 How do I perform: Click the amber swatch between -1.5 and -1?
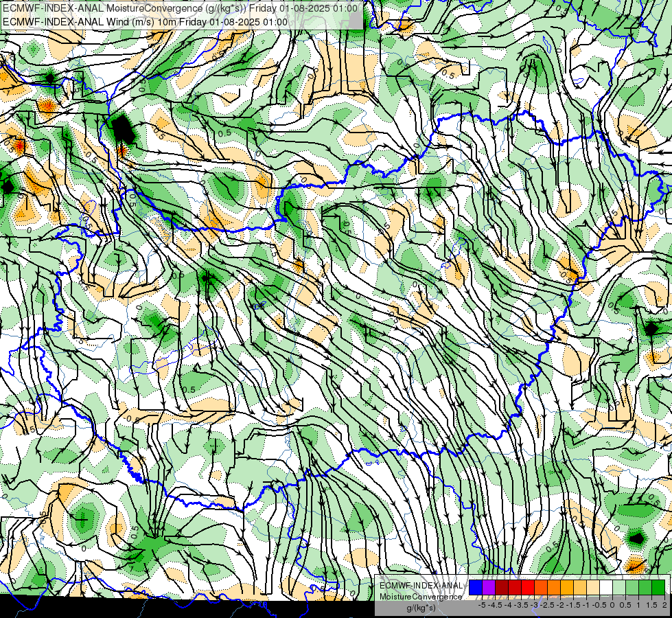click(567, 588)
